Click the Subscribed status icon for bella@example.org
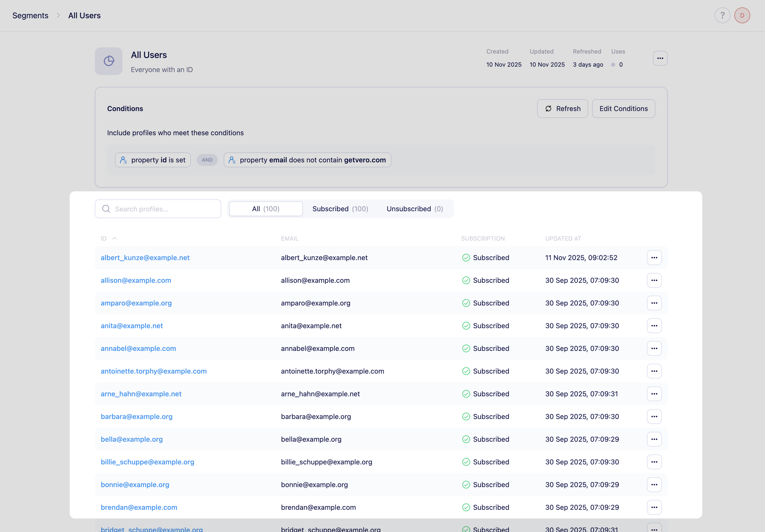765x532 pixels. [466, 439]
